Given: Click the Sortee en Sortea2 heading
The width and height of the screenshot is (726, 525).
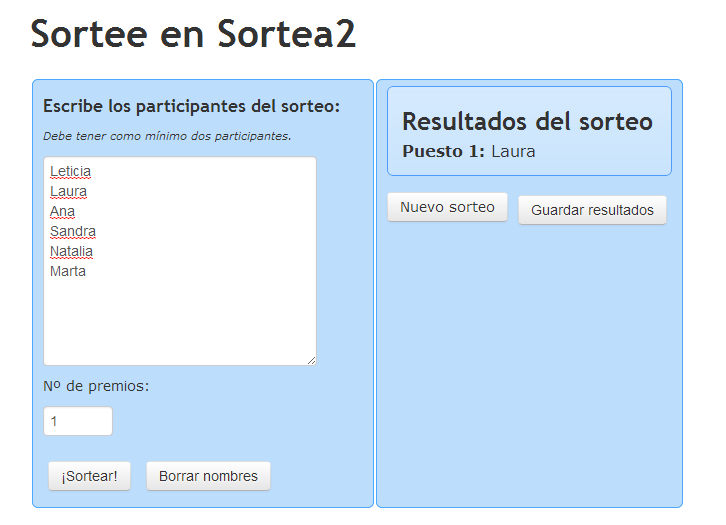Looking at the screenshot, I should tap(194, 34).
